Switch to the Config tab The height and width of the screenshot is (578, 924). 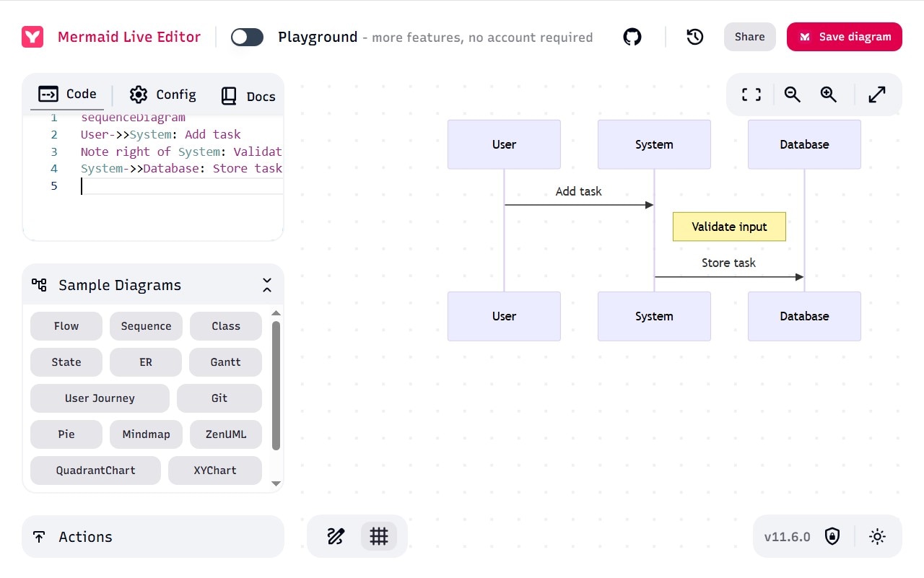click(x=162, y=95)
